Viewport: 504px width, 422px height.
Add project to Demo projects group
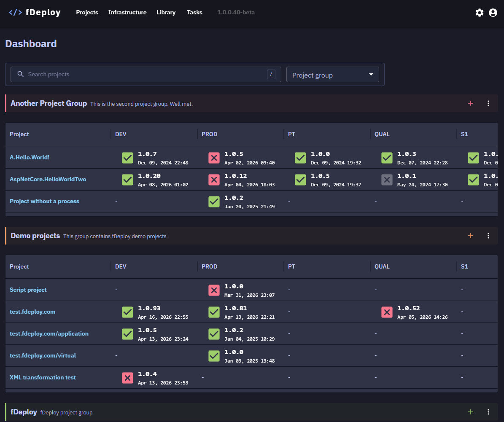471,236
